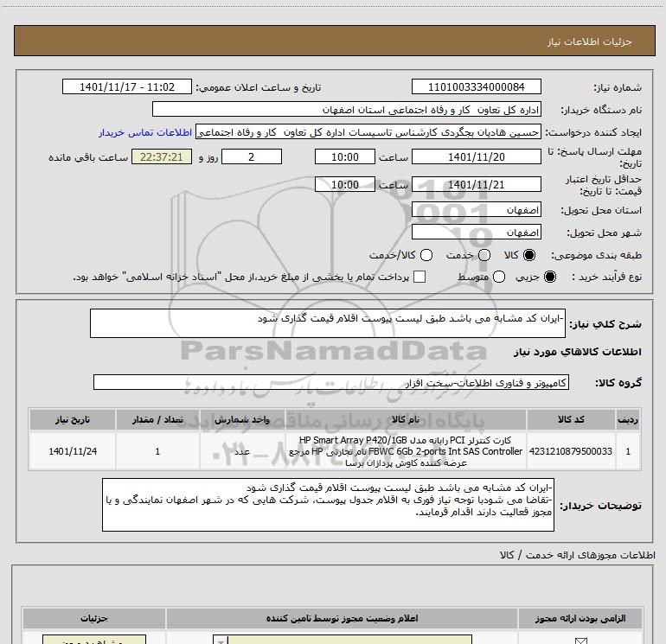Screen dimensions: 666x644
Task: Click the request creator name field
Action: pyautogui.click(x=368, y=132)
